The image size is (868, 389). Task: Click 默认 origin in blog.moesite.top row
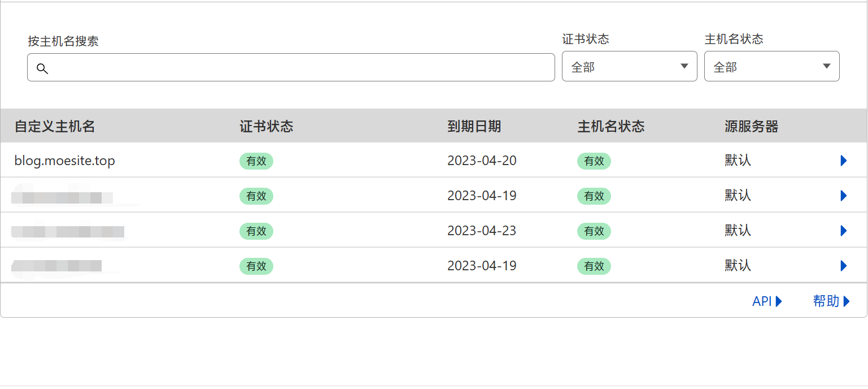click(x=738, y=161)
